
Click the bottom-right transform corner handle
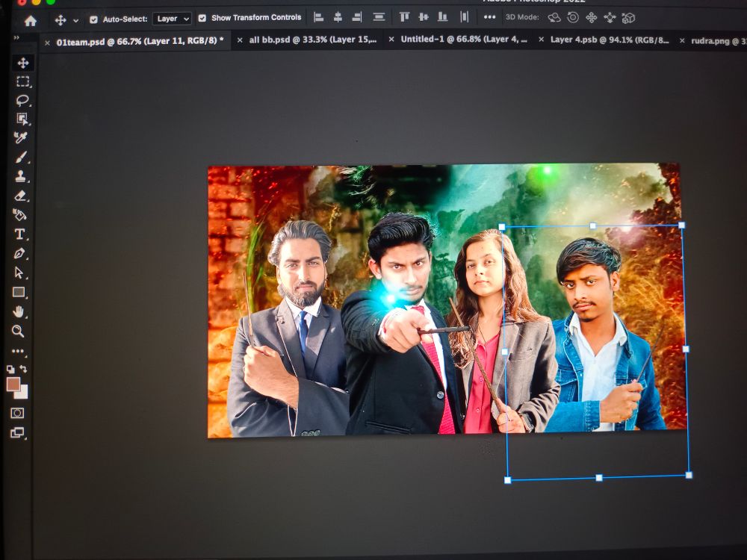(689, 475)
